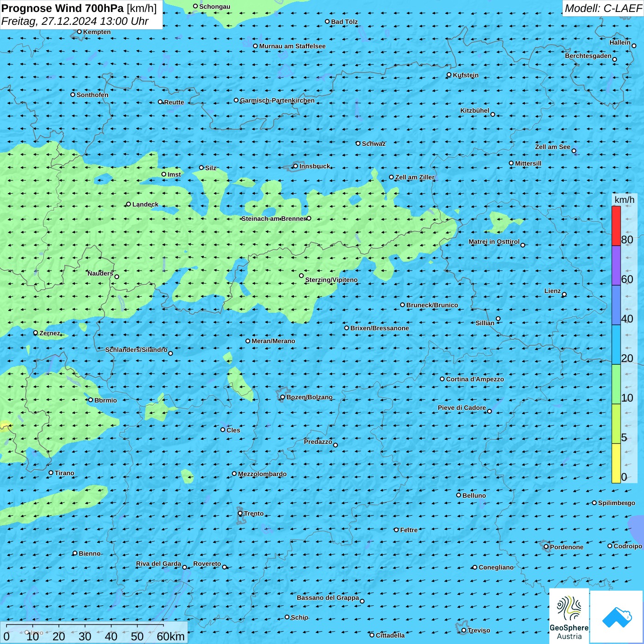Click the Lienz city marker
This screenshot has width=644, height=644.
[564, 294]
